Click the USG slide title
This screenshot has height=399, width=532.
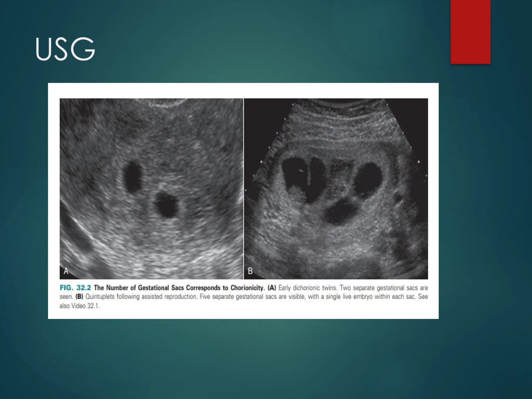pyautogui.click(x=65, y=49)
